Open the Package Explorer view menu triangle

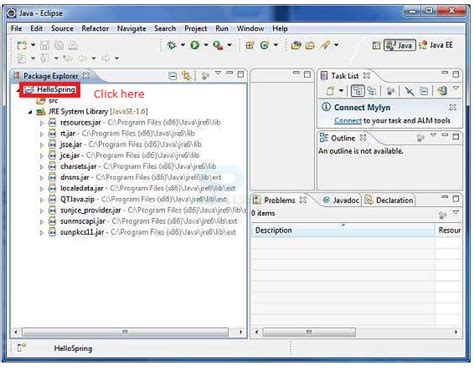(218, 73)
